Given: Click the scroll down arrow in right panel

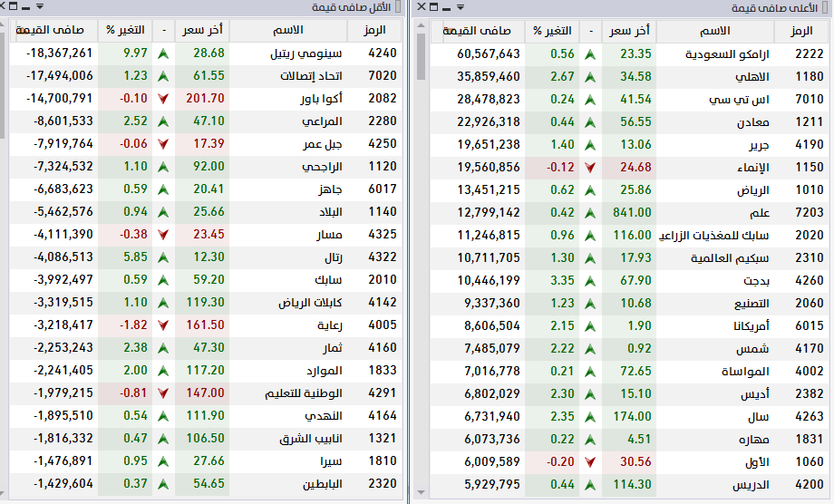Looking at the screenshot, I should pyautogui.click(x=422, y=493).
